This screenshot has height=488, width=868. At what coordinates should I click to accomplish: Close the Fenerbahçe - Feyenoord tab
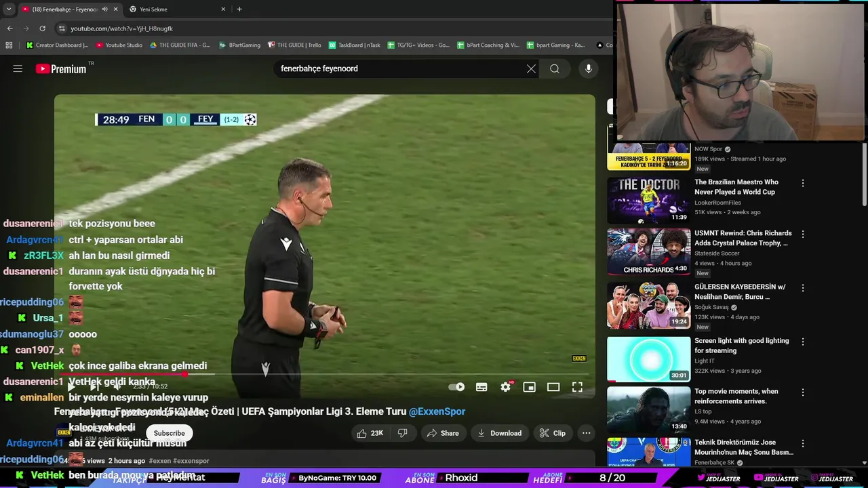(x=115, y=9)
